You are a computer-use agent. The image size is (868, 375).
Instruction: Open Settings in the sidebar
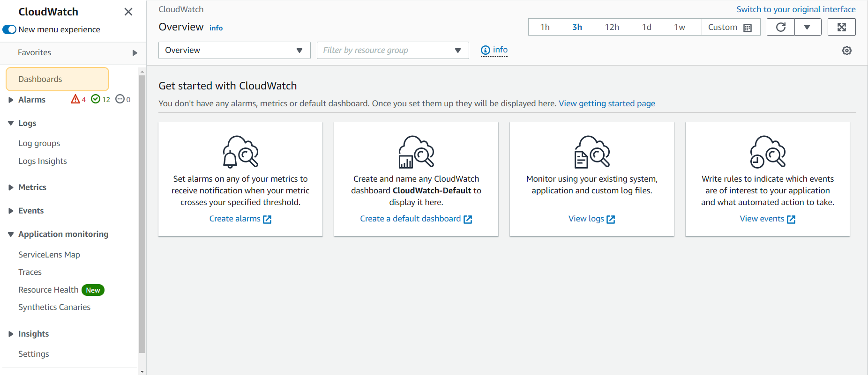coord(34,354)
